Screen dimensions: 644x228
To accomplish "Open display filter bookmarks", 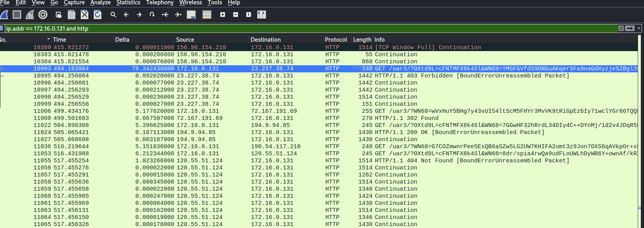I will click(x=2, y=28).
